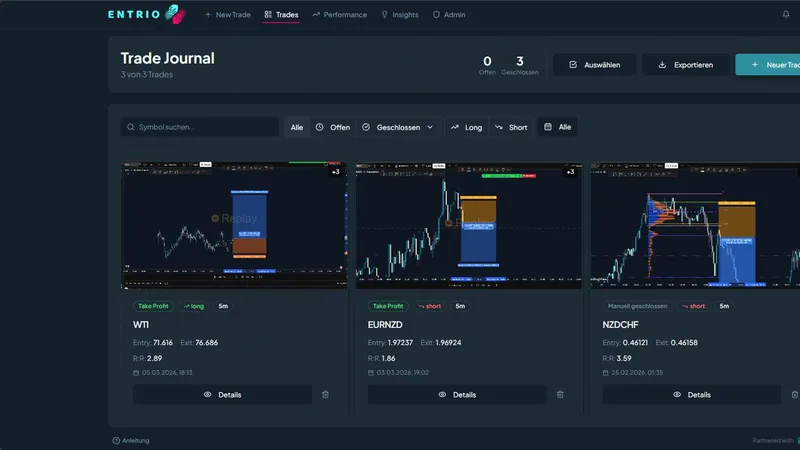
Task: Click the Auswählen button
Action: 594,65
